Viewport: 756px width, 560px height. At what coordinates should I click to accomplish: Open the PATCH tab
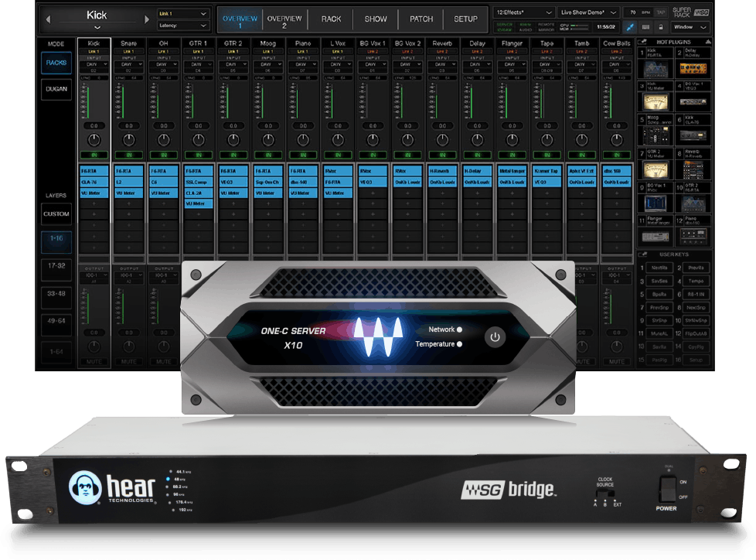click(421, 19)
